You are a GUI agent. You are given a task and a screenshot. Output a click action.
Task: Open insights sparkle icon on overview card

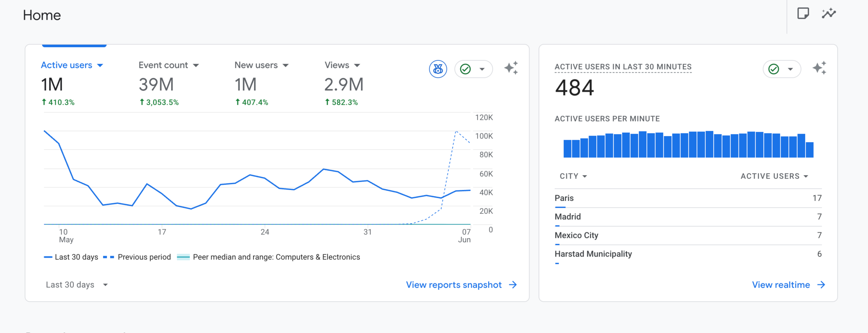(511, 68)
